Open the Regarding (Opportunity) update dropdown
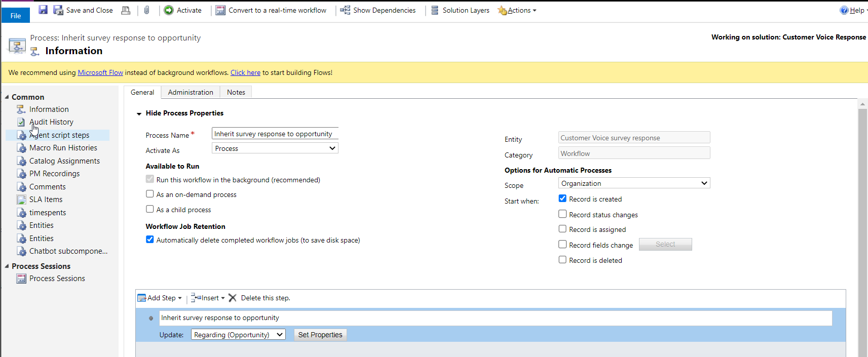Viewport: 868px width, 357px height. pyautogui.click(x=238, y=335)
